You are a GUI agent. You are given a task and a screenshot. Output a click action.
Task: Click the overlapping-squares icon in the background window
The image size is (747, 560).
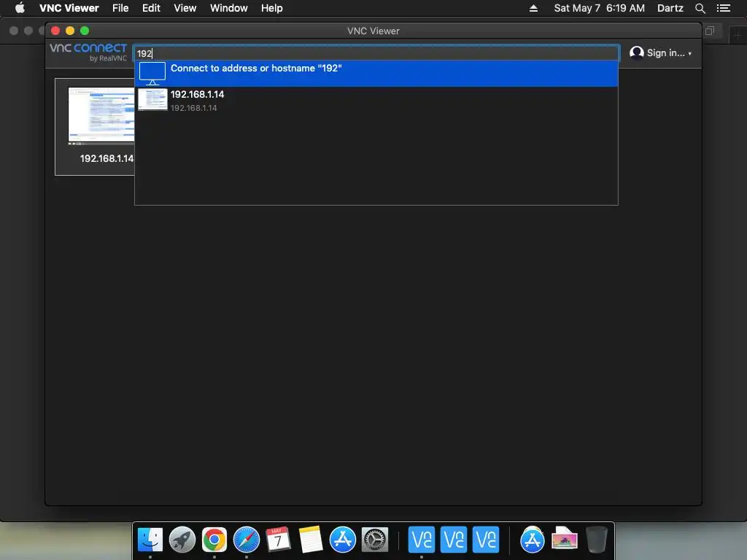click(x=709, y=31)
